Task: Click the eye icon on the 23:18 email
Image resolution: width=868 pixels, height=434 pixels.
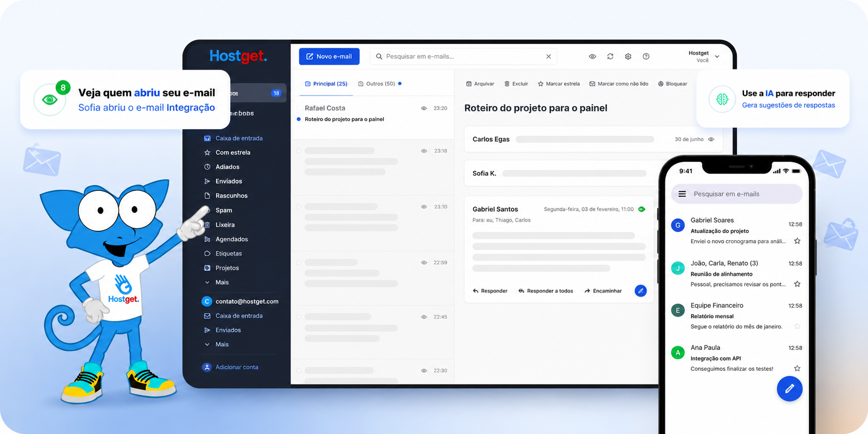Action: pyautogui.click(x=424, y=151)
